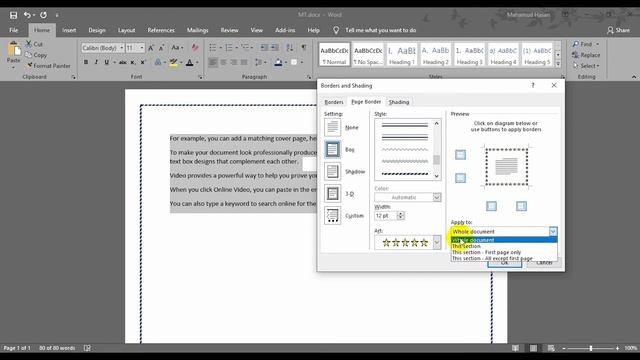640x360 pixels.
Task: Switch to the Layout ribbon tab
Action: tap(127, 30)
